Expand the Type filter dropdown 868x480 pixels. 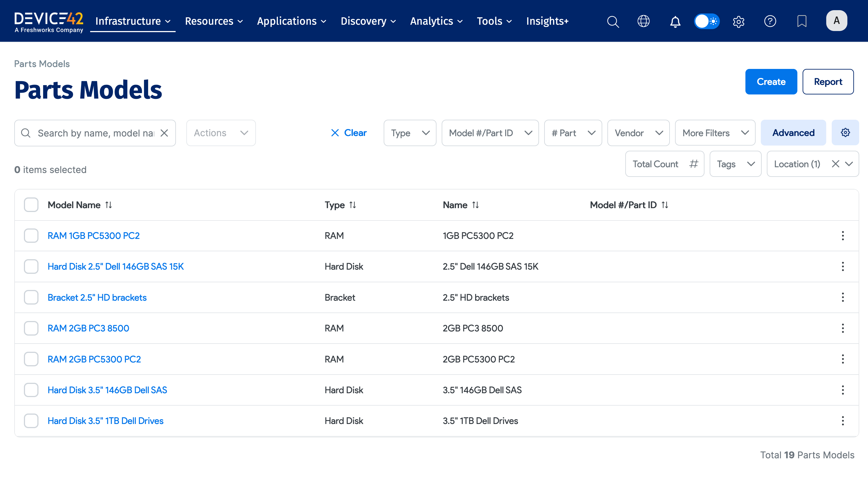[x=410, y=133]
